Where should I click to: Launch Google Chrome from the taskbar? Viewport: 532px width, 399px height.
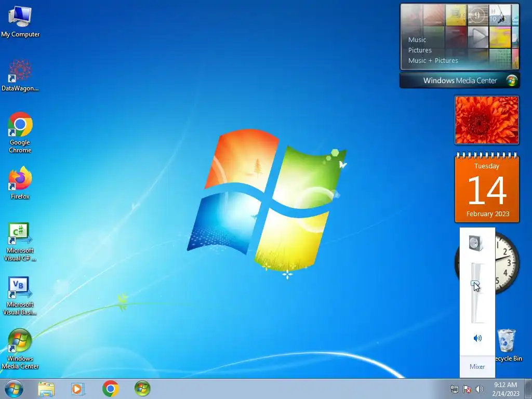(x=110, y=389)
